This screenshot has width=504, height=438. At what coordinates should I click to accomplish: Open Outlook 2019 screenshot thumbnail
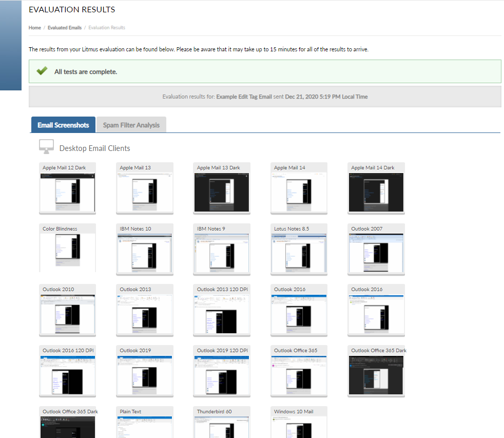145,375
